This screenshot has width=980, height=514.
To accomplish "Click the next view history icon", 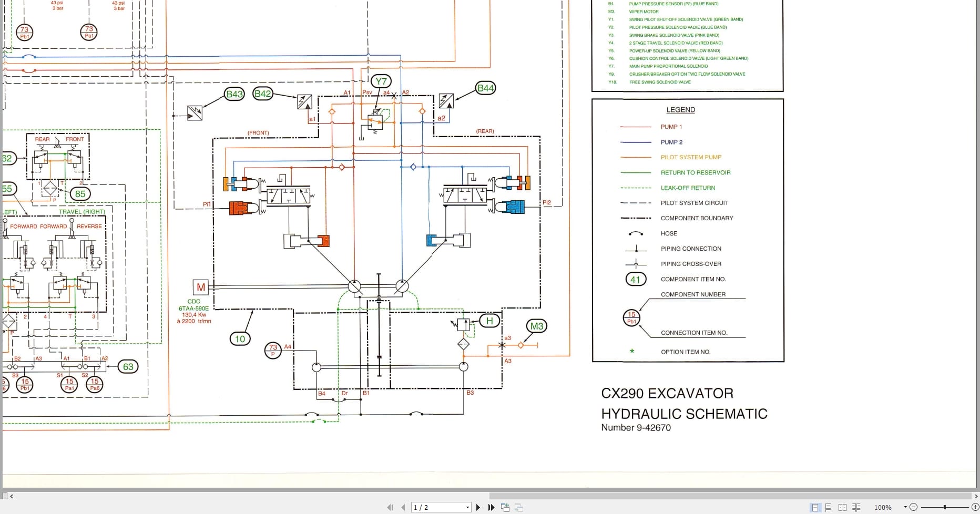I will 519,507.
